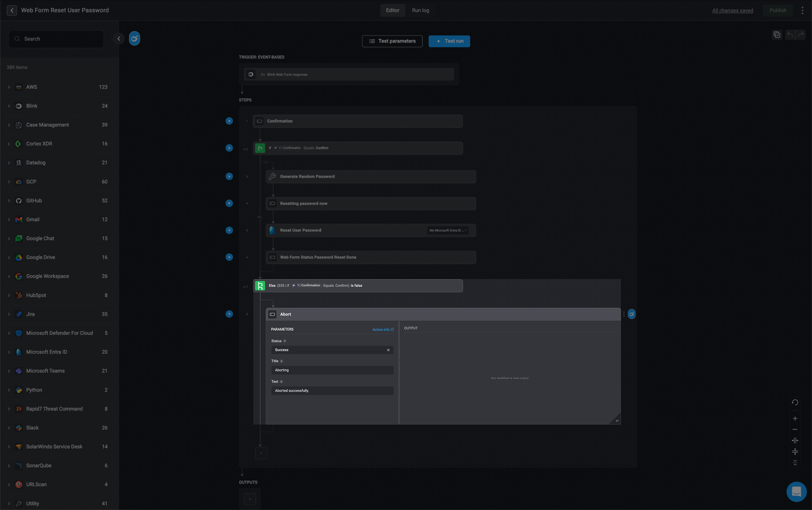Click the Publish button
The height and width of the screenshot is (510, 812).
(778, 10)
